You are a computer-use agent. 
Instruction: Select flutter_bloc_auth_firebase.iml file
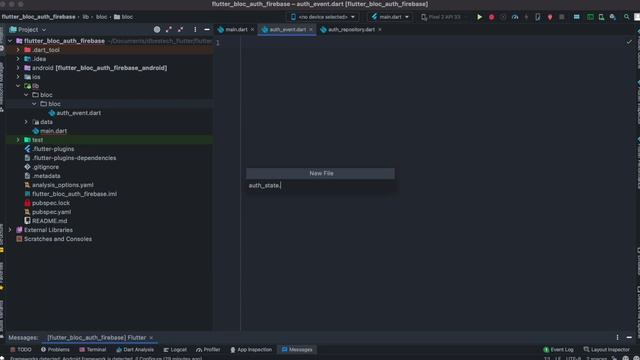[70, 194]
